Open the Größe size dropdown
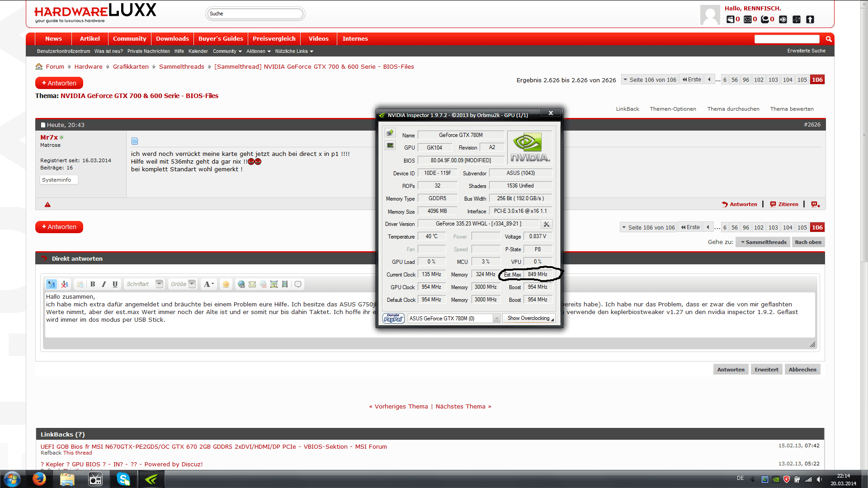 [192, 284]
